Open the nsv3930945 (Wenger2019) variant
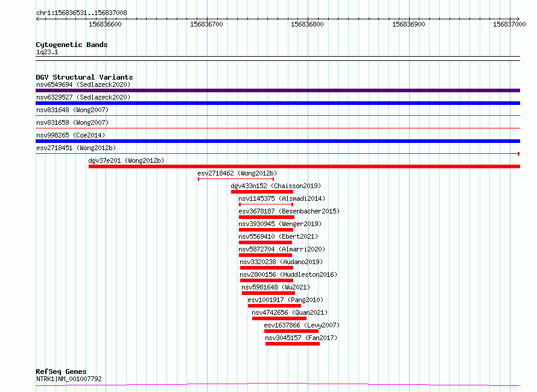Screen dimensions: 537x392 pos(280,224)
